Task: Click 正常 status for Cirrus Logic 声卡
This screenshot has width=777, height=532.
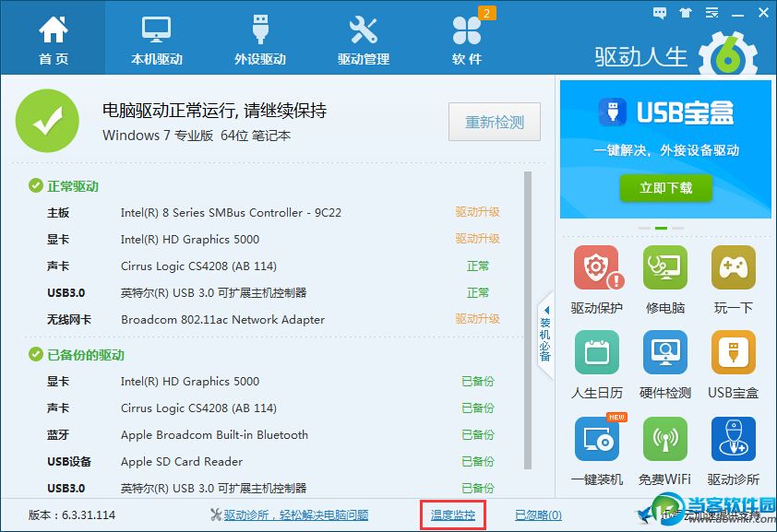Action: point(478,266)
